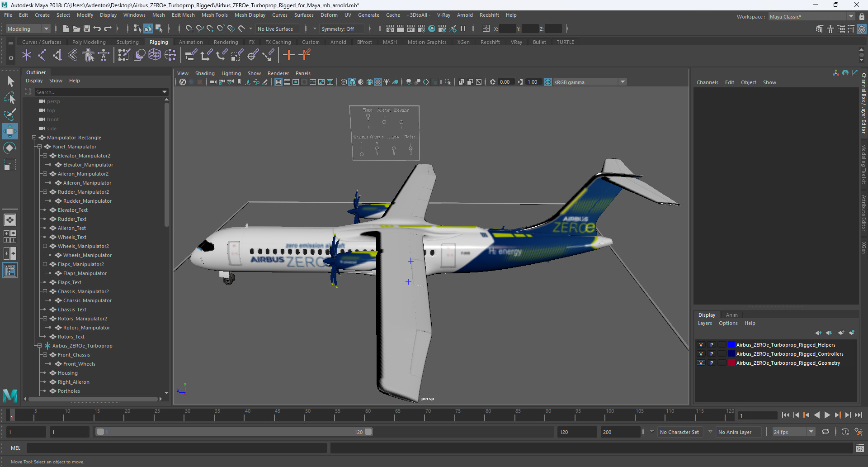Choose the Paint selection tool
Image resolution: width=868 pixels, height=467 pixels.
(x=10, y=114)
